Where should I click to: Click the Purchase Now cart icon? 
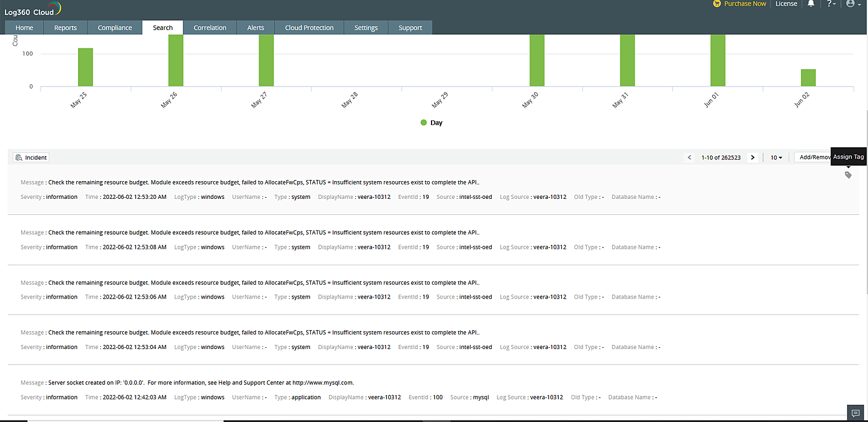[x=717, y=4]
